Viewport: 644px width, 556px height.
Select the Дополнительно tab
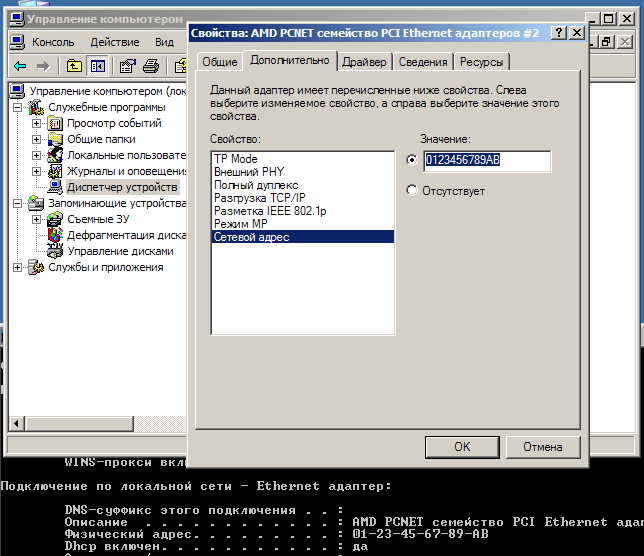pos(290,61)
